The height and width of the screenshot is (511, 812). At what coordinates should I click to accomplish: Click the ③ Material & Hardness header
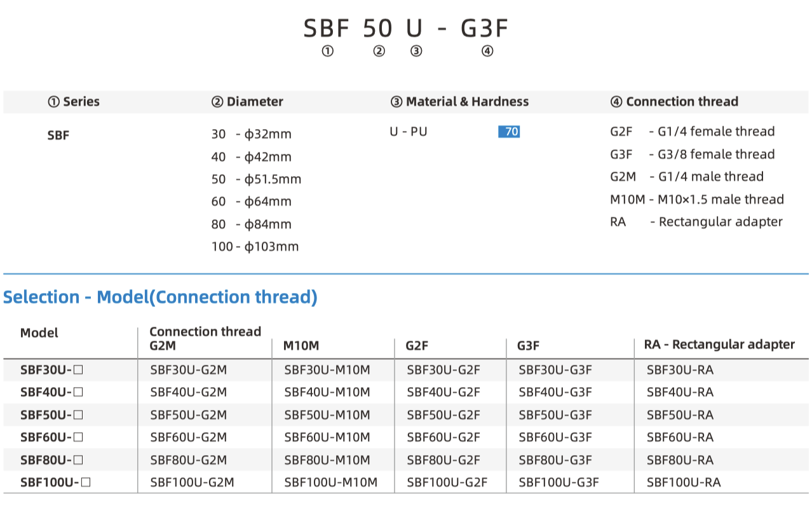pyautogui.click(x=459, y=102)
